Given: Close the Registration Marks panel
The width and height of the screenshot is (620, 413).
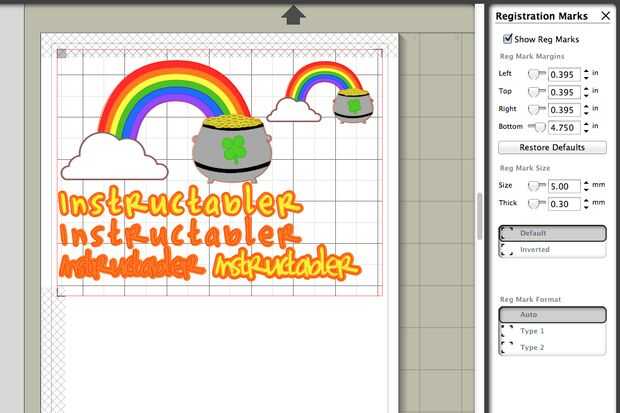Looking at the screenshot, I should pyautogui.click(x=605, y=16).
